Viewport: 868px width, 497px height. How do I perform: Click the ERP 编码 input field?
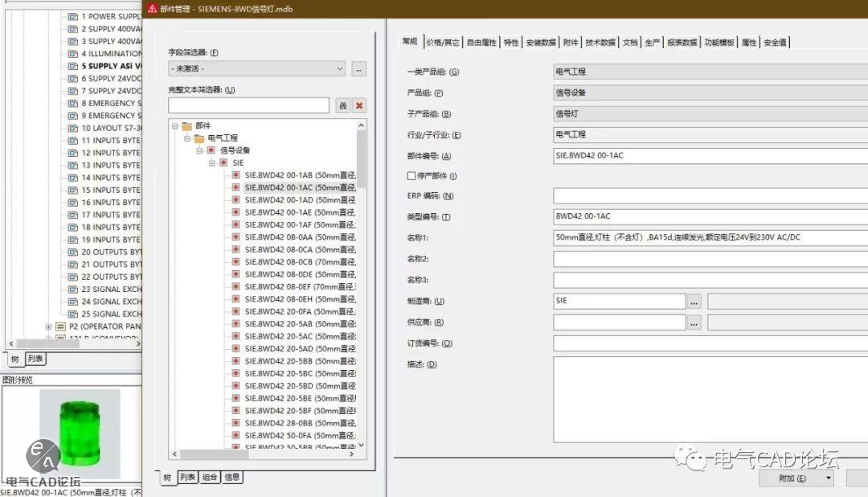710,195
